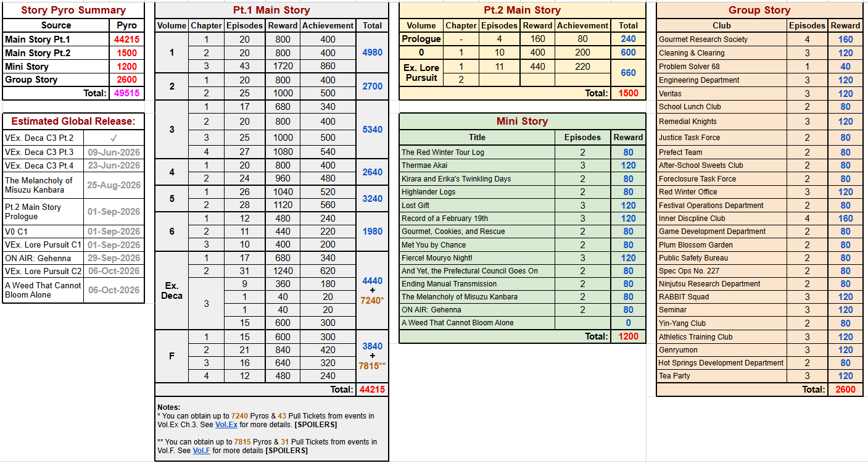The height and width of the screenshot is (463, 868).
Task: Select the Volume 1 total of 4980
Action: [x=373, y=52]
